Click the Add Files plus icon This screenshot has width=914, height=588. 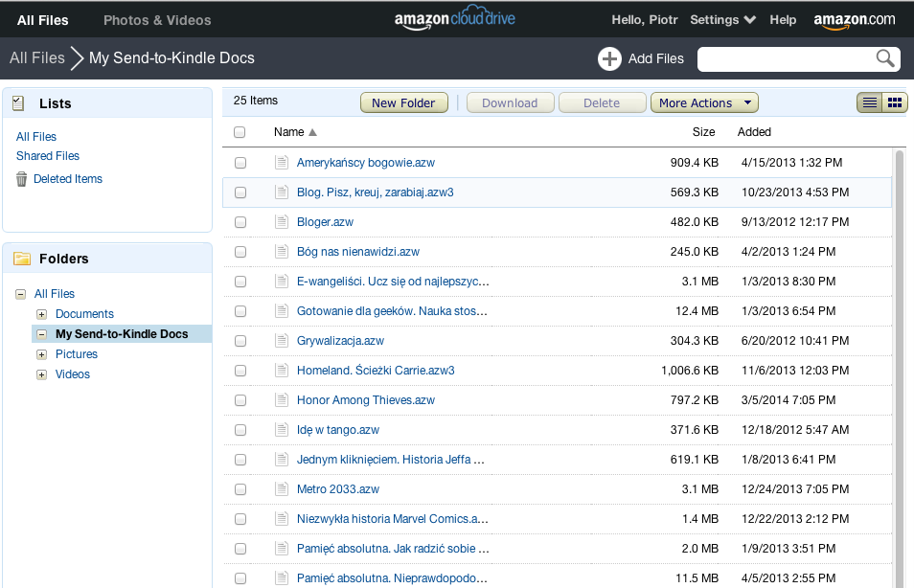pos(609,58)
